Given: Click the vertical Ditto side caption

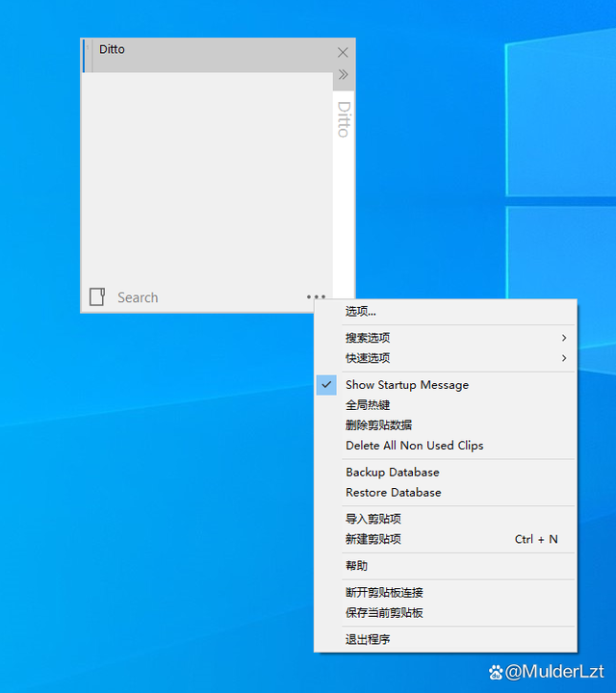Looking at the screenshot, I should click(x=344, y=119).
